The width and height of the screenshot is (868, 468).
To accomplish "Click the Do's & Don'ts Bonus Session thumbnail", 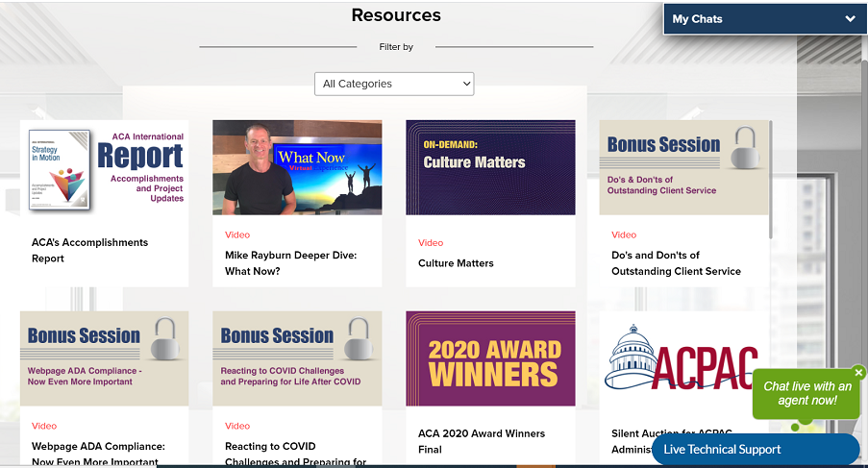I will (683, 167).
